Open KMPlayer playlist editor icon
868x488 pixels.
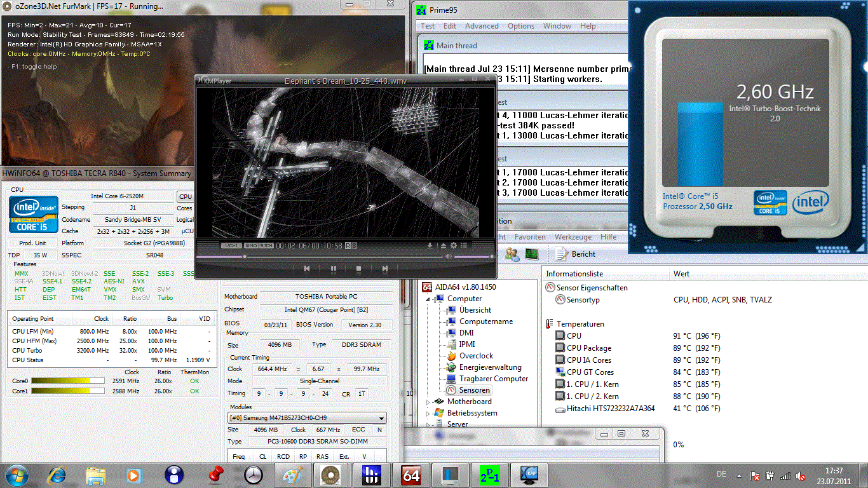pos(465,245)
